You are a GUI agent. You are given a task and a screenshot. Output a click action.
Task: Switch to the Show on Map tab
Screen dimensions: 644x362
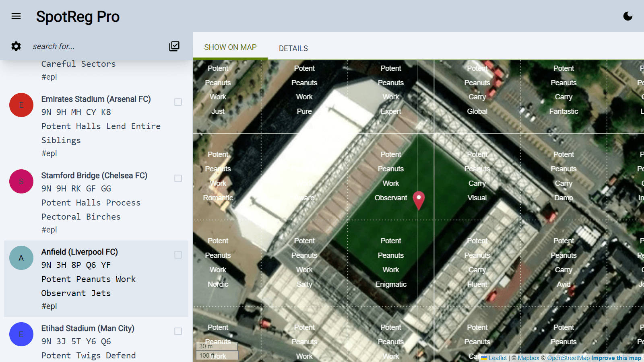(230, 47)
